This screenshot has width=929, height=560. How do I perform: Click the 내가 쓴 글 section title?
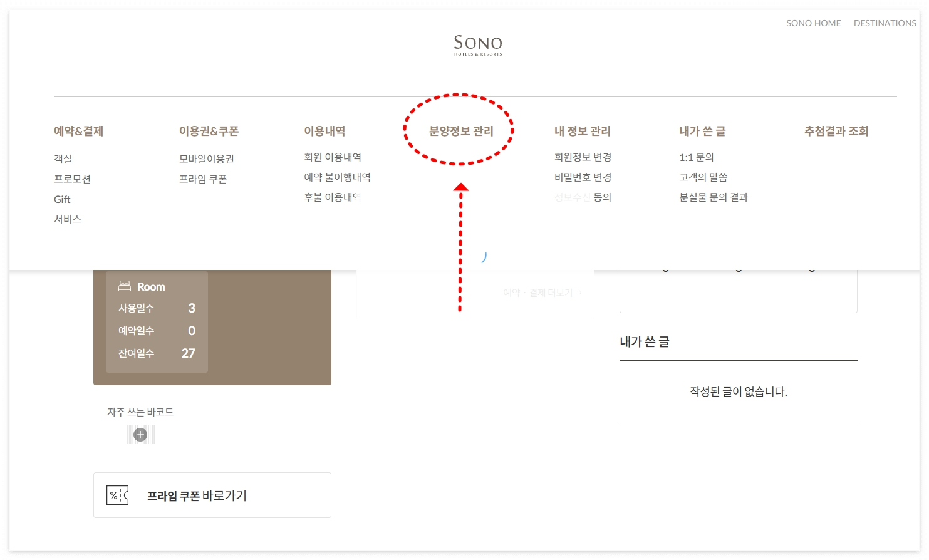point(645,342)
